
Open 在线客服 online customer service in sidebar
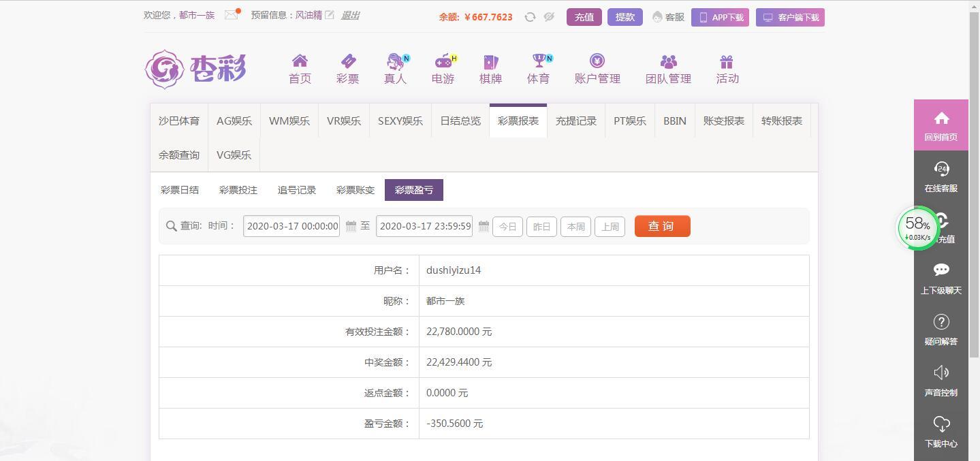pos(941,176)
